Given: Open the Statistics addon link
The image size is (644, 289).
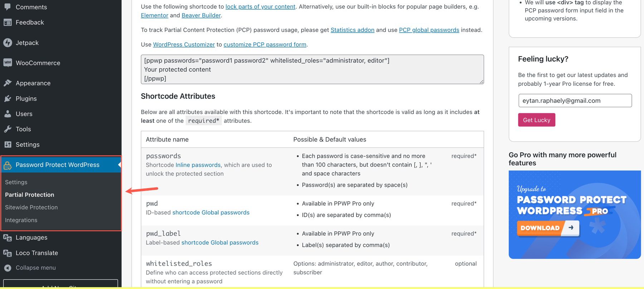Looking at the screenshot, I should 352,30.
